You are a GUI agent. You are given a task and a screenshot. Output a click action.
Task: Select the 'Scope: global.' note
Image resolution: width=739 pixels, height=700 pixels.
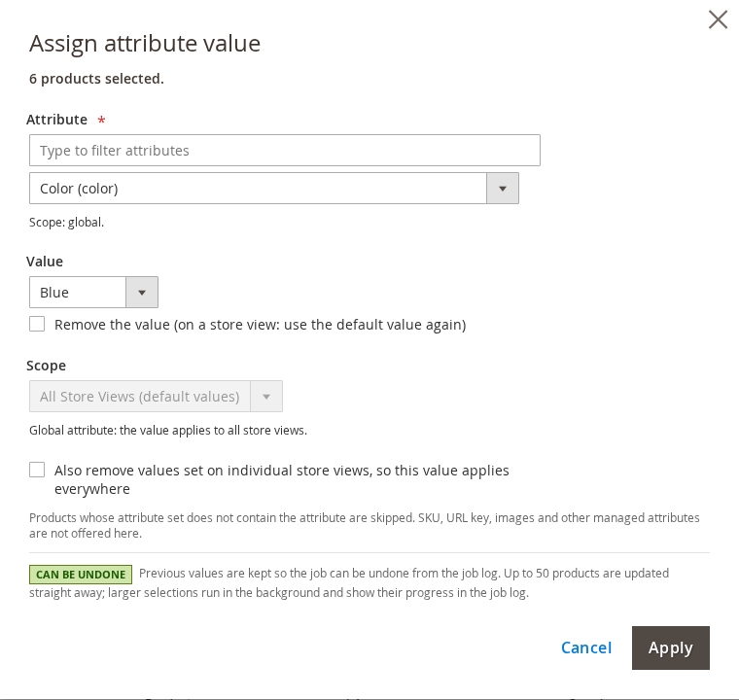[x=66, y=222]
